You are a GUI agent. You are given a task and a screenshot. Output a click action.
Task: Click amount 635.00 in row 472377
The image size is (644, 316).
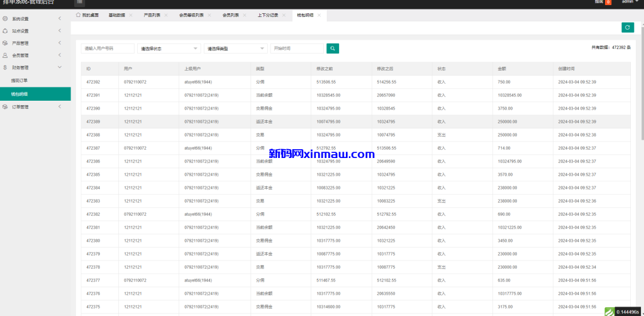tap(504, 280)
